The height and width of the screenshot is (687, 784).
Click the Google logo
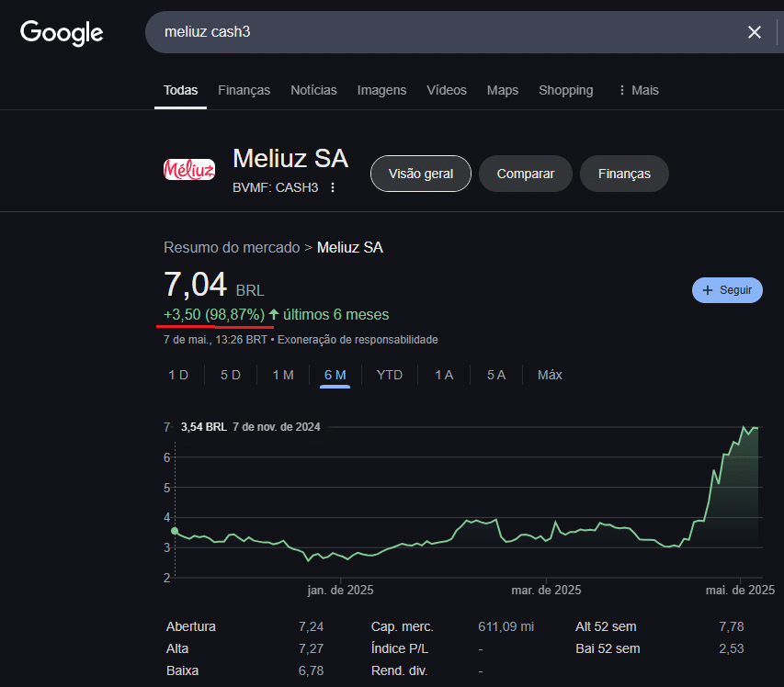tap(62, 33)
